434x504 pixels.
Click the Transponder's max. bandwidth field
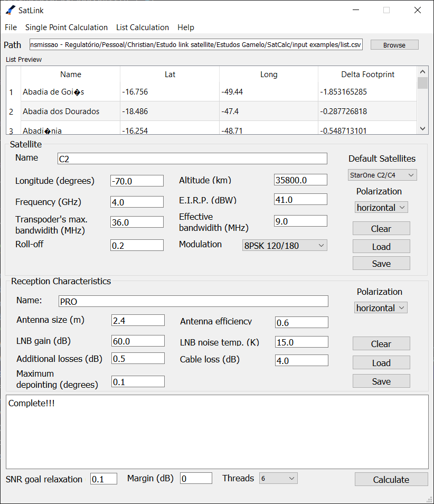(x=137, y=222)
